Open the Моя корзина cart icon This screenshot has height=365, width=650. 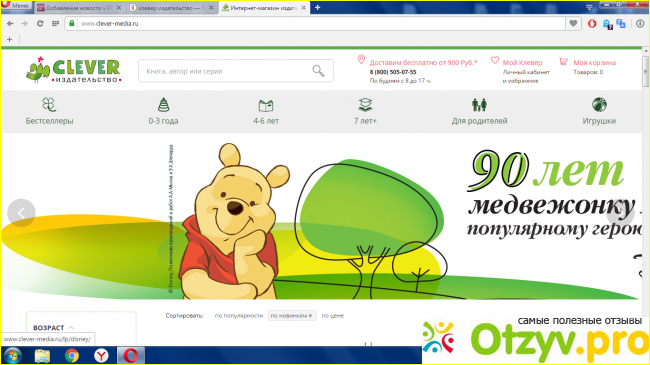pyautogui.click(x=563, y=61)
